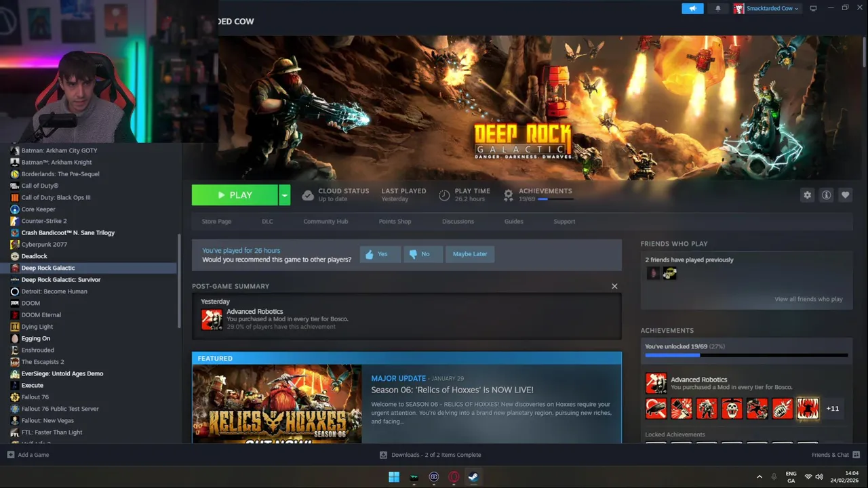Select the Maybe Later button
The height and width of the screenshot is (488, 868).
pos(469,254)
